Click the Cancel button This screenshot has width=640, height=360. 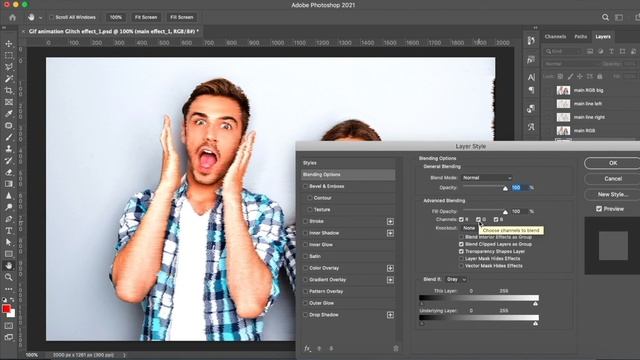click(613, 179)
